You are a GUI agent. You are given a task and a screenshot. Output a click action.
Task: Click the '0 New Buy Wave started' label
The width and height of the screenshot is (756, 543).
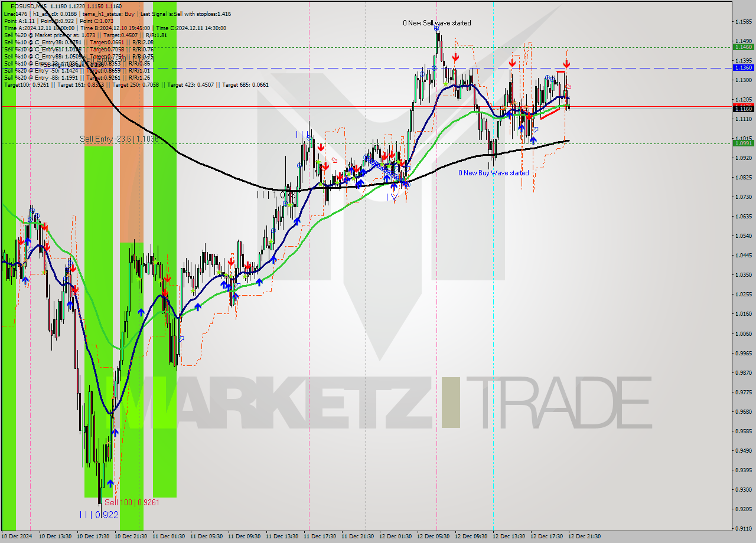point(494,173)
